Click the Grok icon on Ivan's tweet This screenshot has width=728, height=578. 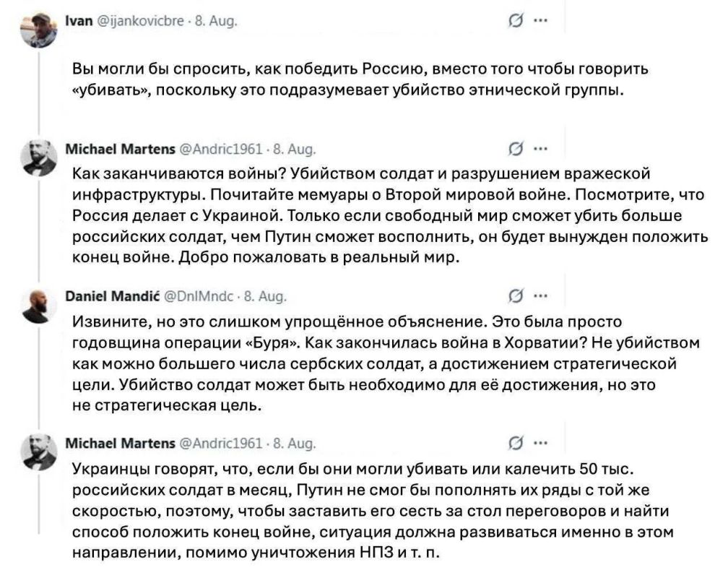tap(514, 21)
